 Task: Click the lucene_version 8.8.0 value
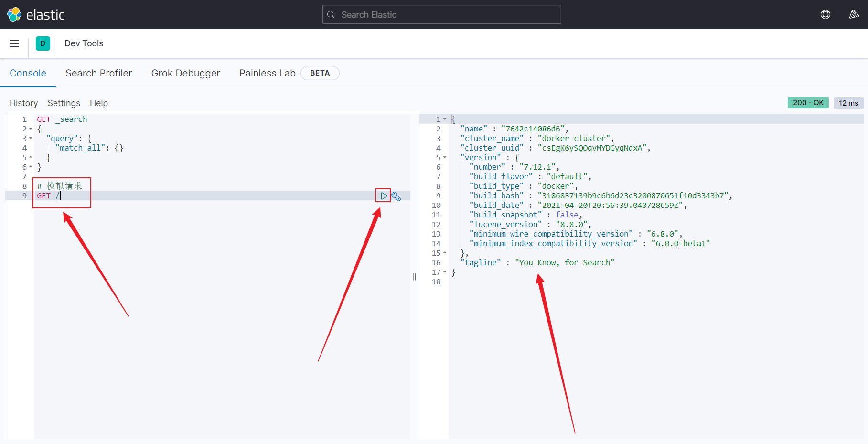click(x=572, y=224)
